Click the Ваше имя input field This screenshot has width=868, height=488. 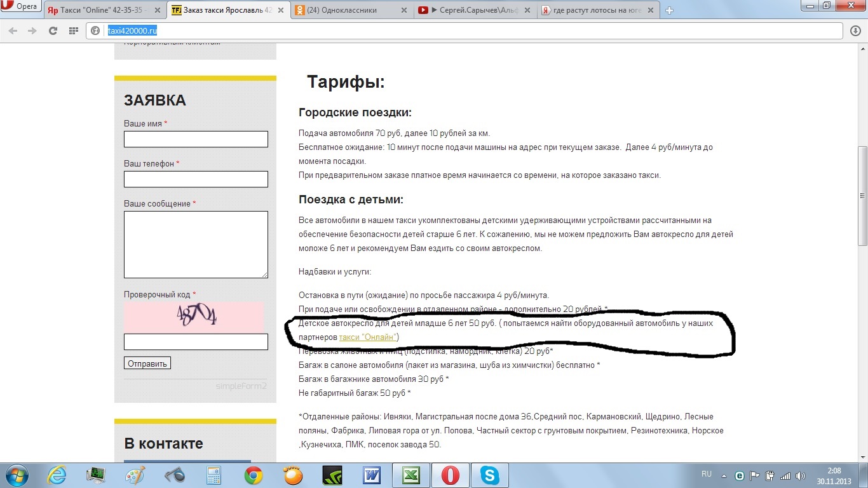coord(196,139)
